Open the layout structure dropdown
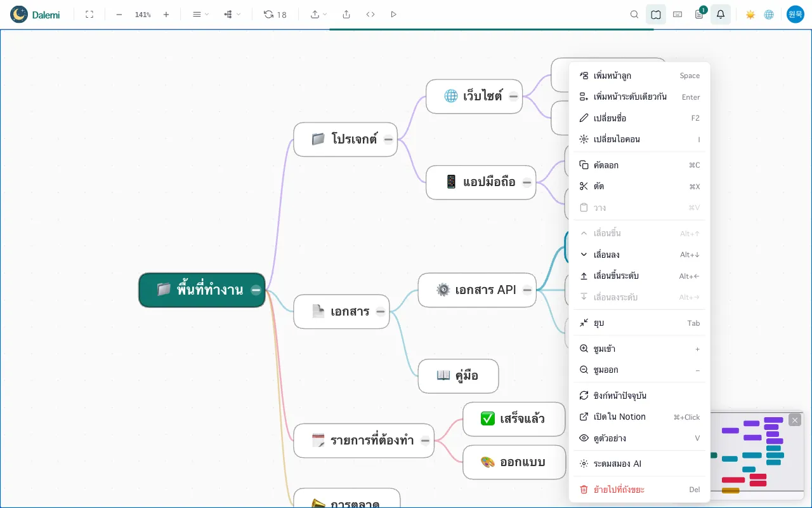This screenshot has height=508, width=812. [232, 14]
